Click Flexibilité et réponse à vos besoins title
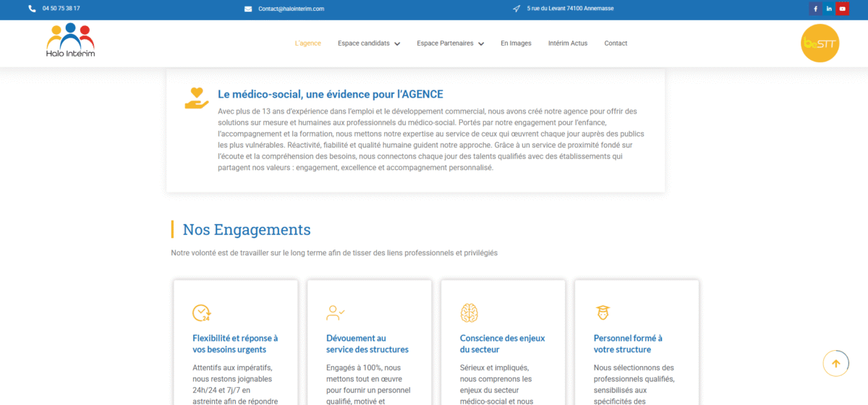 [235, 344]
